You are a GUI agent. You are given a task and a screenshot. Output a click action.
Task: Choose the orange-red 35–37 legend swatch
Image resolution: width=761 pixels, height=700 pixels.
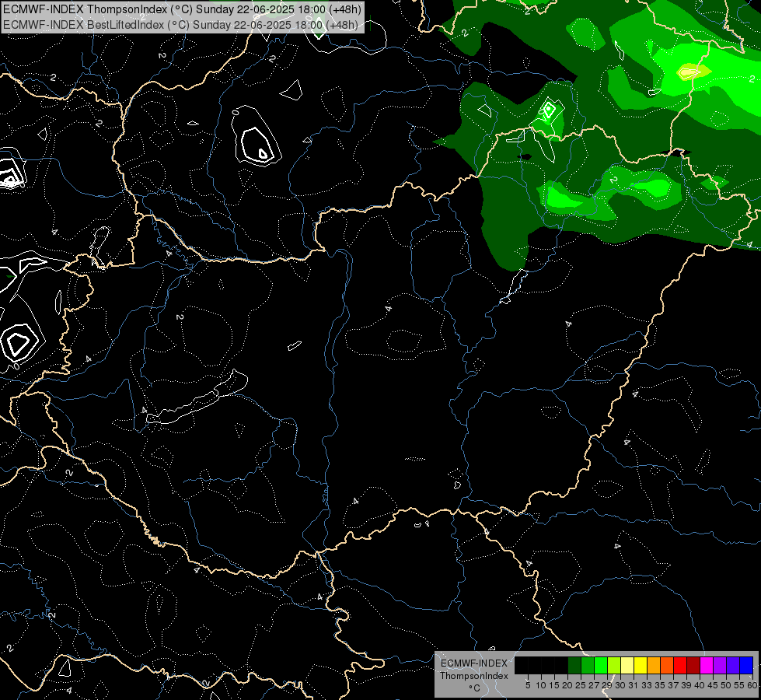point(667,665)
